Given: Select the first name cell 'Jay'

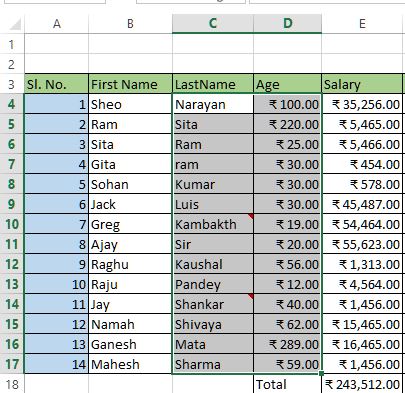Looking at the screenshot, I should (x=131, y=304).
